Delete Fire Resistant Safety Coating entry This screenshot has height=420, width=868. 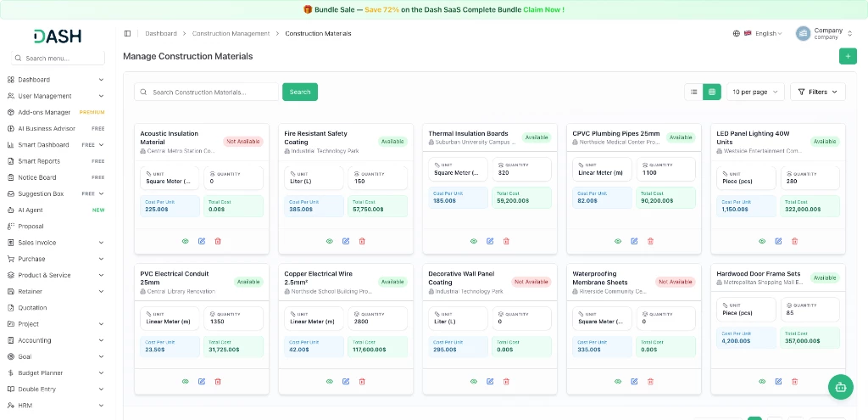[x=362, y=241]
